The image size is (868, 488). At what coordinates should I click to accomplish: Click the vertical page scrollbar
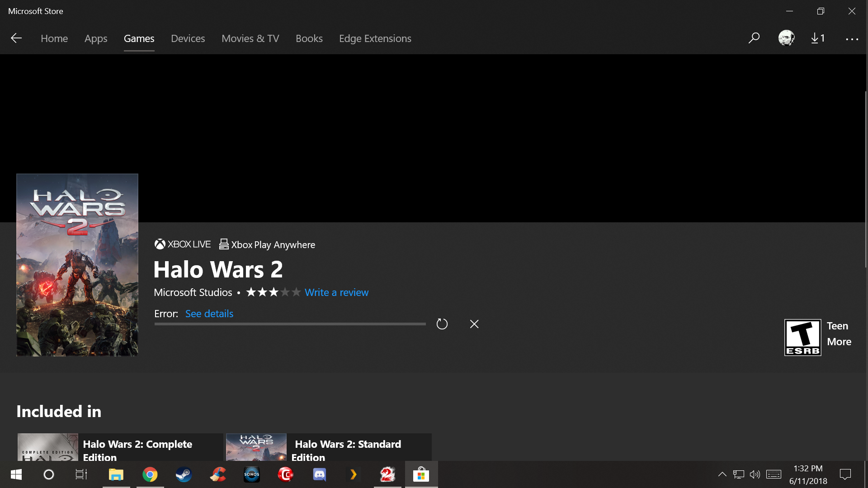point(866,179)
